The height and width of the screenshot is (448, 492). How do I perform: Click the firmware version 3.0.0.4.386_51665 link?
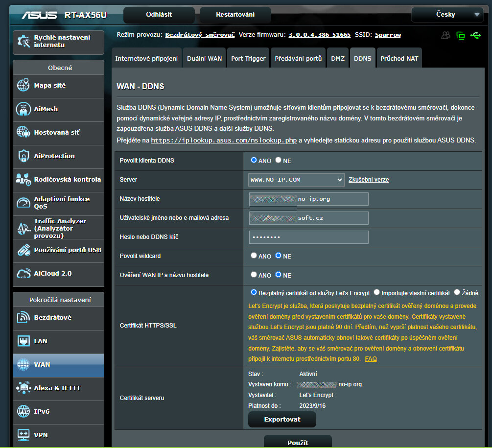click(319, 35)
